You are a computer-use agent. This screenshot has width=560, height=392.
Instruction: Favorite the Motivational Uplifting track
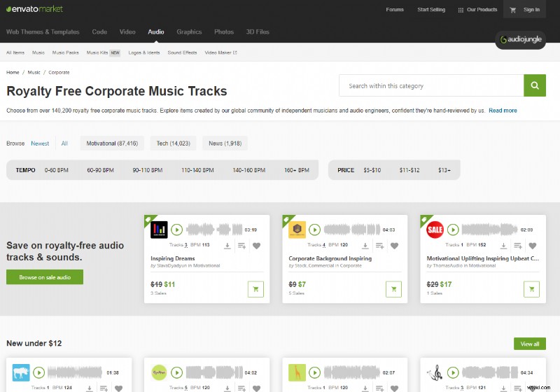coord(533,246)
